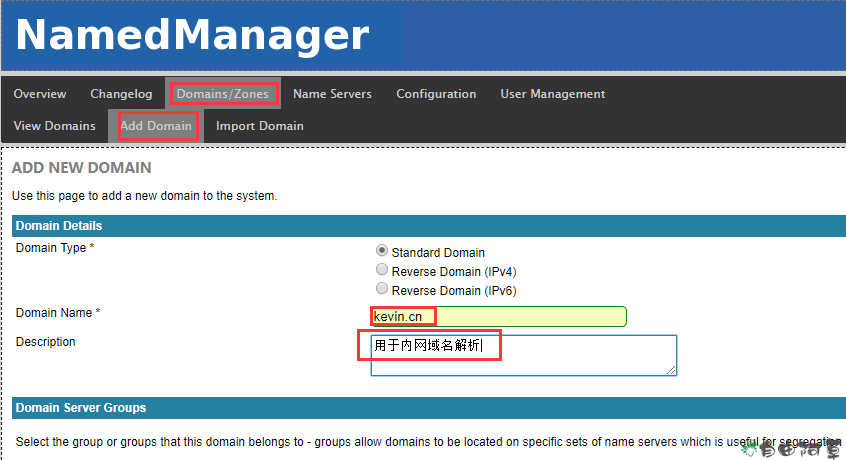Click the 'Select the group or groups' paragraph

428,442
